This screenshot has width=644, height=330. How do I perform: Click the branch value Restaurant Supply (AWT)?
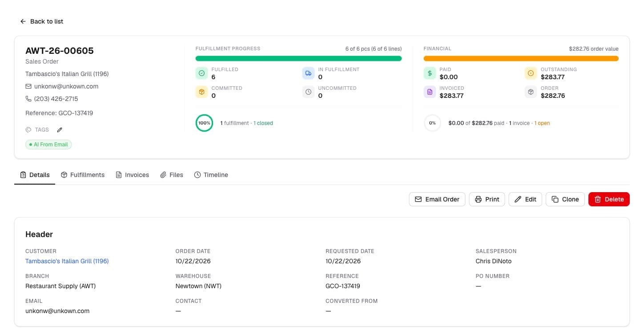[x=60, y=286]
